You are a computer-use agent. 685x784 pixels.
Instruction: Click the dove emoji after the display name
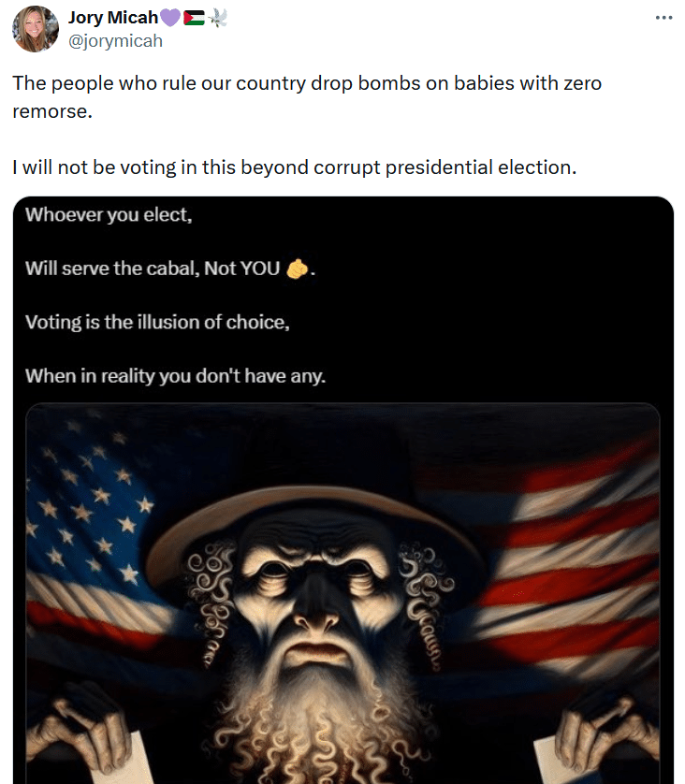[x=217, y=18]
